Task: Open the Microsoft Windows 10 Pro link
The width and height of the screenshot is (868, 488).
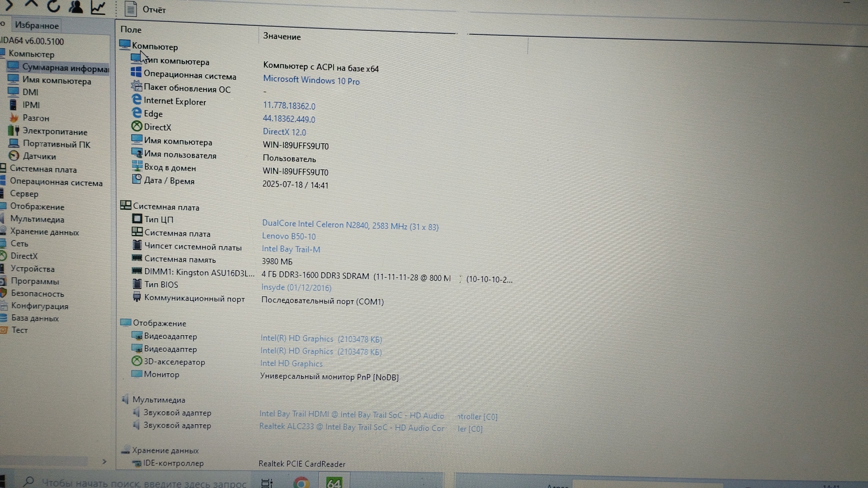Action: tap(311, 80)
